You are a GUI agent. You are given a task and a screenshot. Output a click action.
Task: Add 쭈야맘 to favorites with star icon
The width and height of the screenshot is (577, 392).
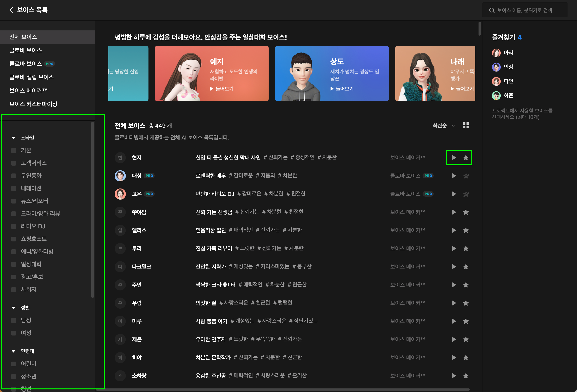466,212
